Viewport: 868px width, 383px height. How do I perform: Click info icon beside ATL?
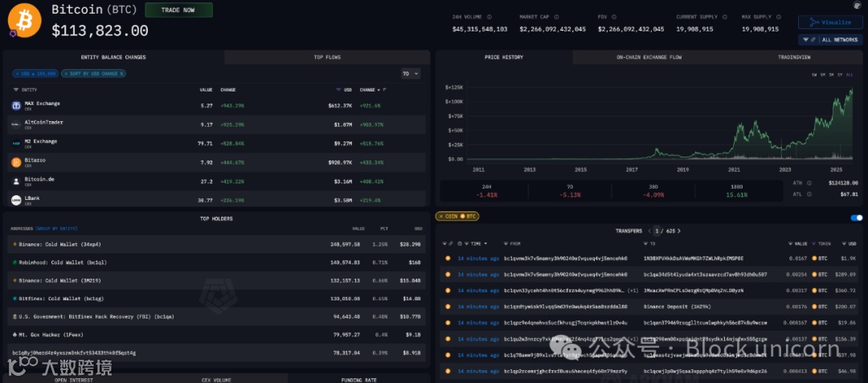809,194
